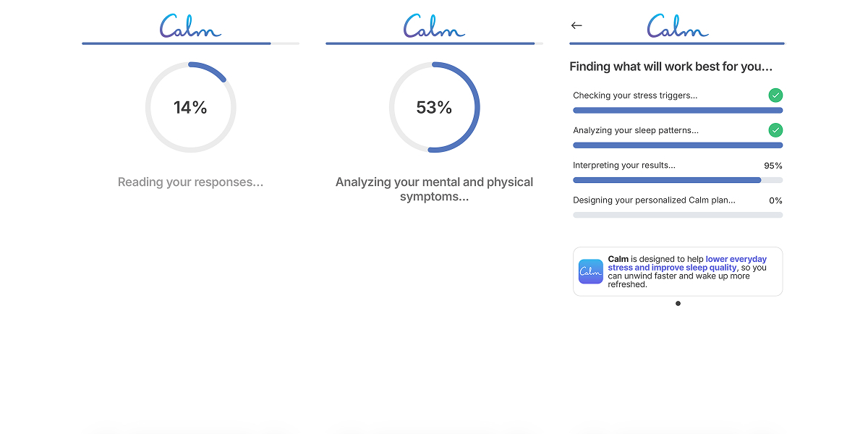
Task: Click the Analyzing your mental symptoms text
Action: (x=434, y=189)
